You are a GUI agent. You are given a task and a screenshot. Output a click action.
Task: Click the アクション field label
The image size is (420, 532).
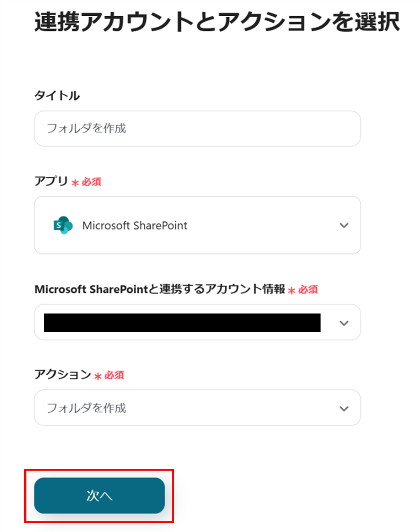[x=63, y=375]
